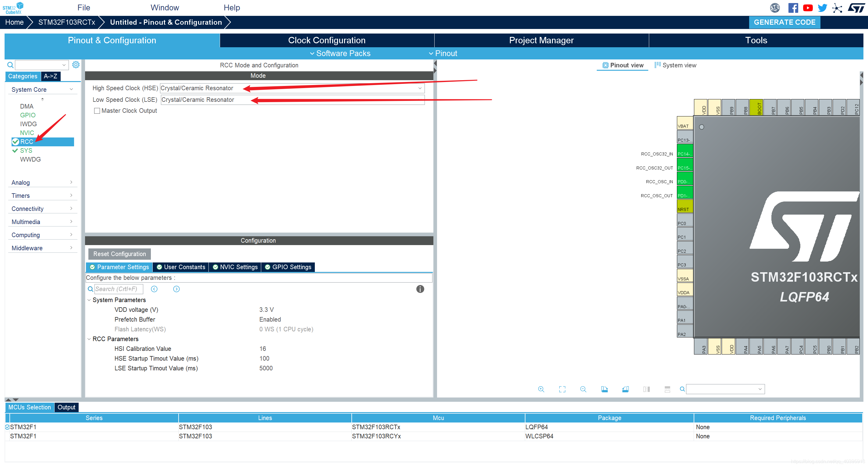Screen dimensions: 868x467
Task: Toggle the RCC checkmark in System Core
Action: 16,141
